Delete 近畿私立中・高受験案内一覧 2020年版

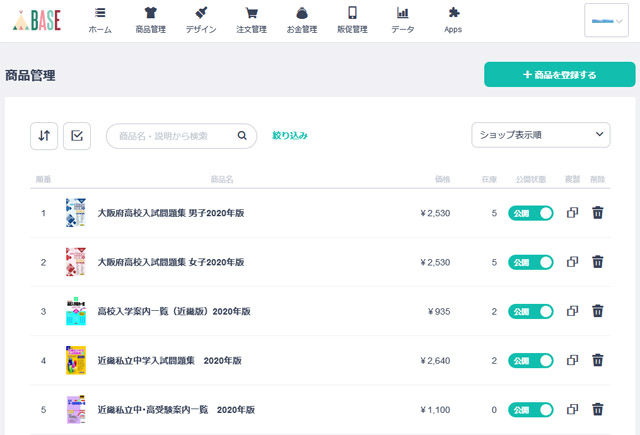[598, 409]
